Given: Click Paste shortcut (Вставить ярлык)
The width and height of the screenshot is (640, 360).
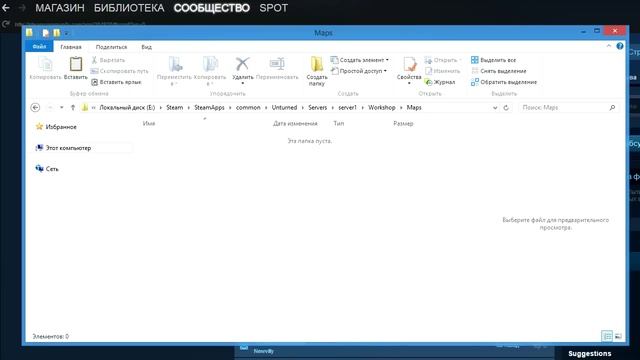Looking at the screenshot, I should click(116, 82).
